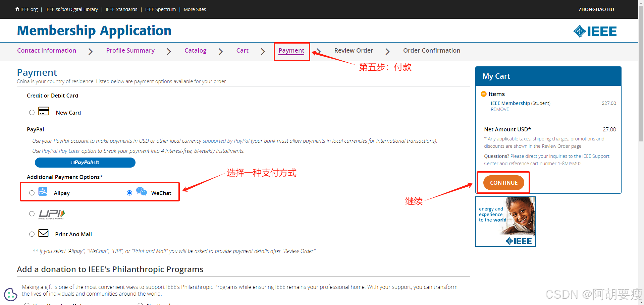The height and width of the screenshot is (305, 644).
Task: Select the UPI radio button
Action: coord(32,214)
